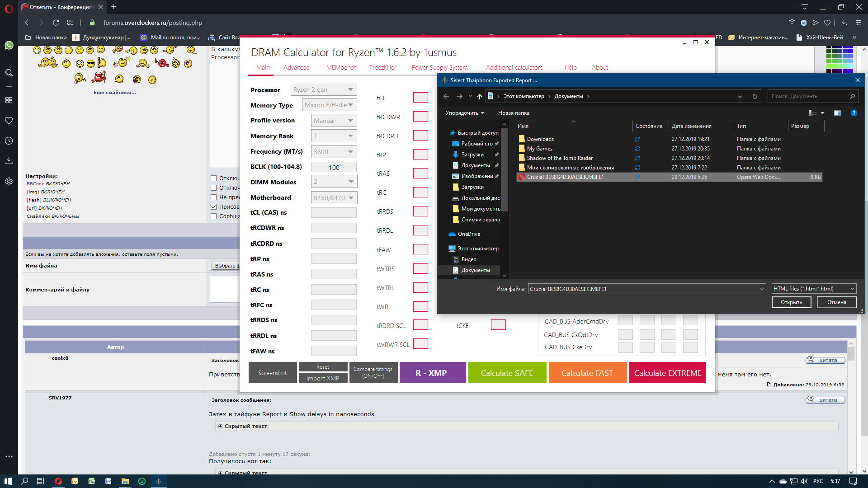Click the WhatsApp icon in Opera sidebar
868x488 pixels.
click(9, 45)
